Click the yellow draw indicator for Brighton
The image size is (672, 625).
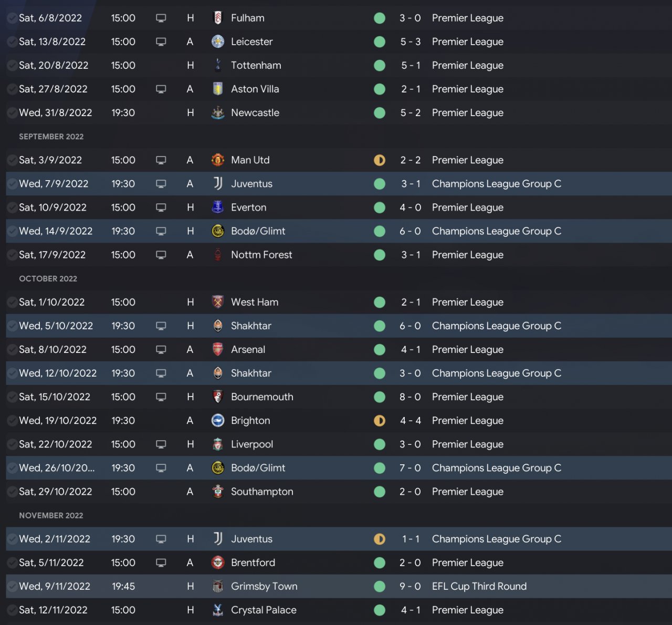[x=380, y=421]
